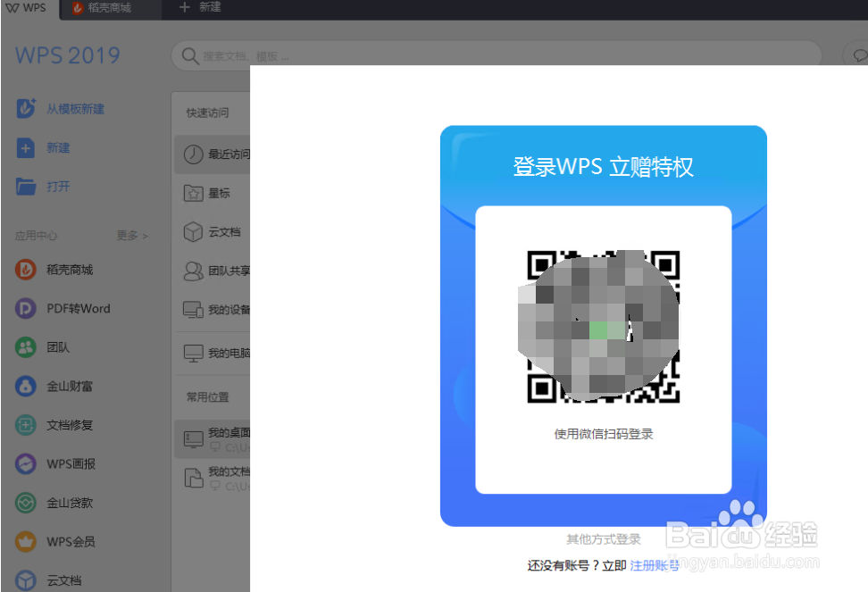
Task: Click the 星标 label
Action: pos(219,193)
